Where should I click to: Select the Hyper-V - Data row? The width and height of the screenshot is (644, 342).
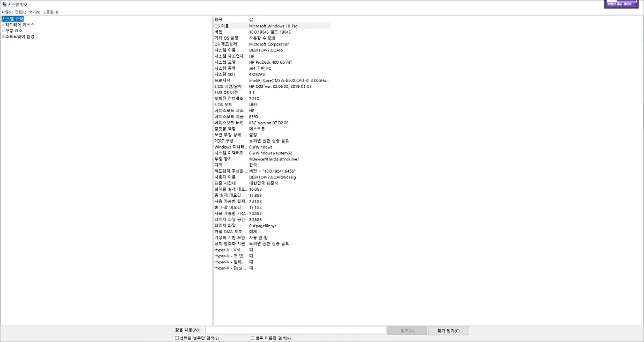(272, 267)
